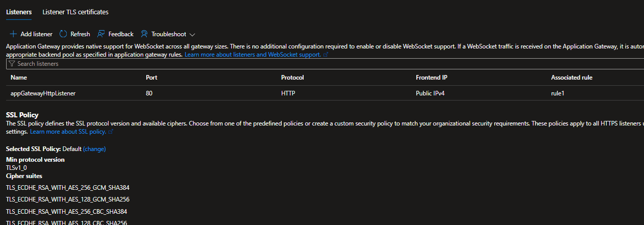644x225 pixels.
Task: Sort by Protocol column header
Action: point(292,78)
